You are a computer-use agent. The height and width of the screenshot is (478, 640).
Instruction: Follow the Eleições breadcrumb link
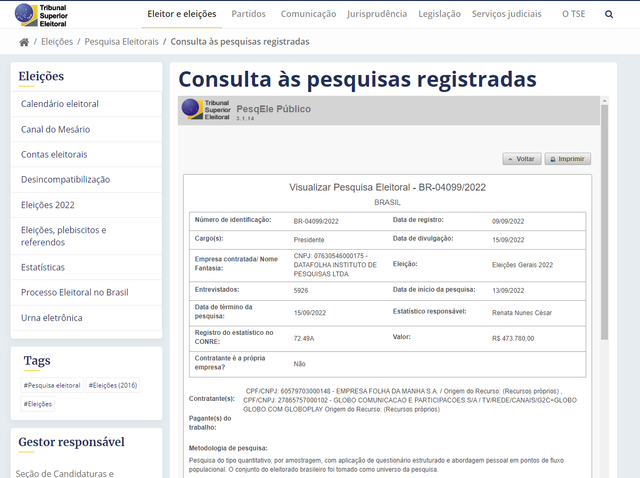(x=57, y=42)
